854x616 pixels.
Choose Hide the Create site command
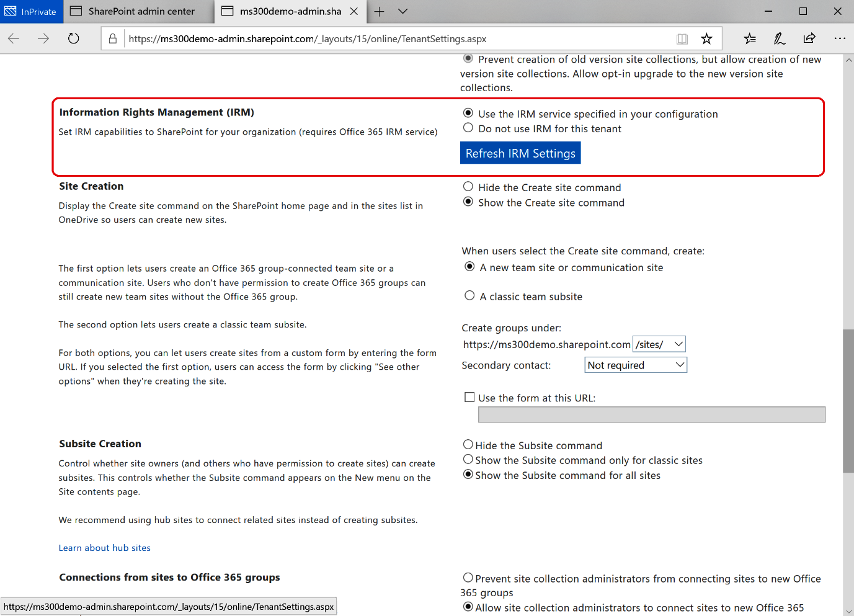coord(468,187)
